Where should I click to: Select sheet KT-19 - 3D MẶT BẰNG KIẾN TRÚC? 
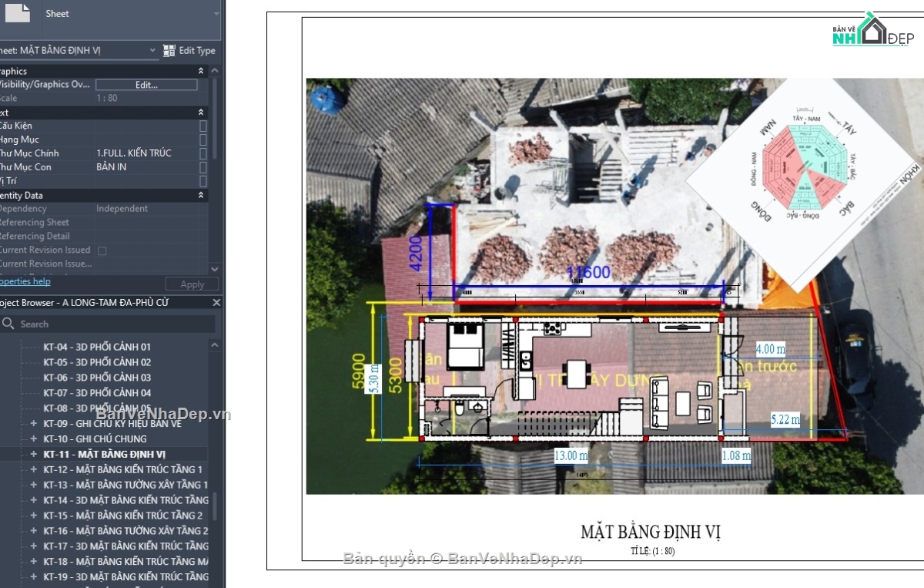pyautogui.click(x=126, y=577)
